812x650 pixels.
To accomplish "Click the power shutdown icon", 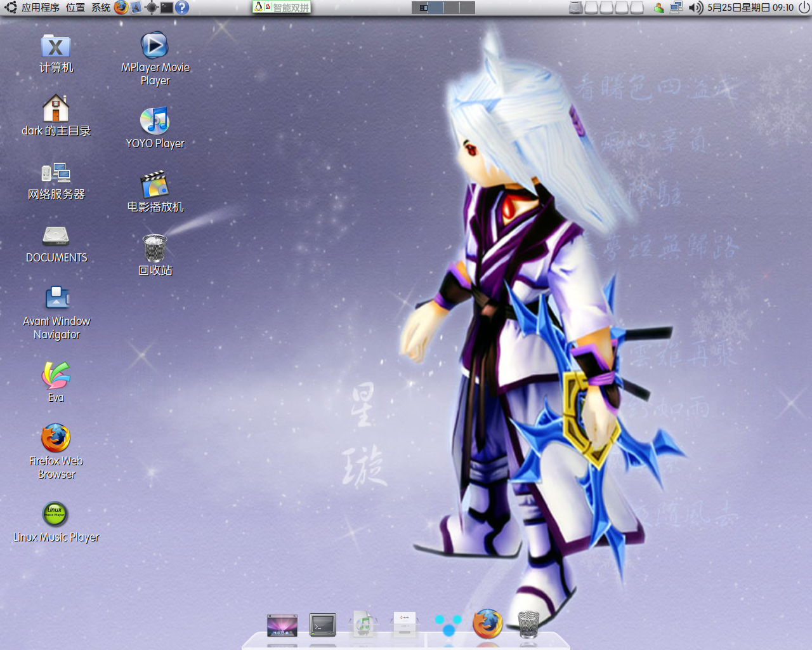I will click(804, 8).
